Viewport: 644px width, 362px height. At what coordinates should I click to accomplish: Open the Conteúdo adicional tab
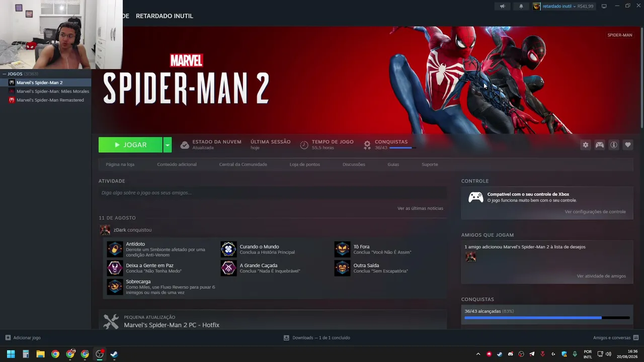(177, 164)
